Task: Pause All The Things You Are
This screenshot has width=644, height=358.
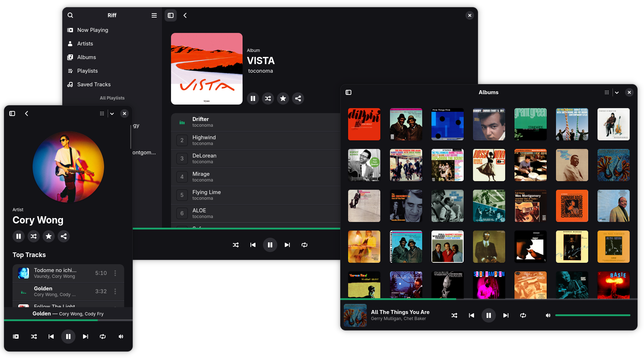Action: (x=489, y=315)
